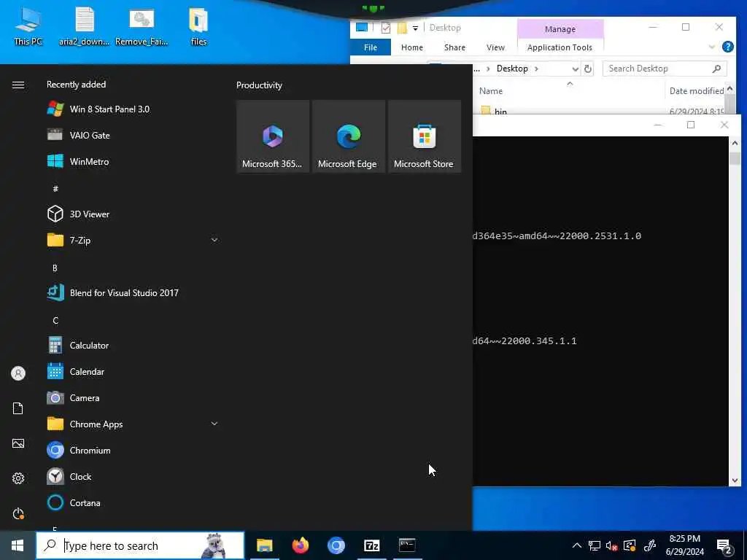
Task: Click the Productivity group header
Action: (x=259, y=85)
